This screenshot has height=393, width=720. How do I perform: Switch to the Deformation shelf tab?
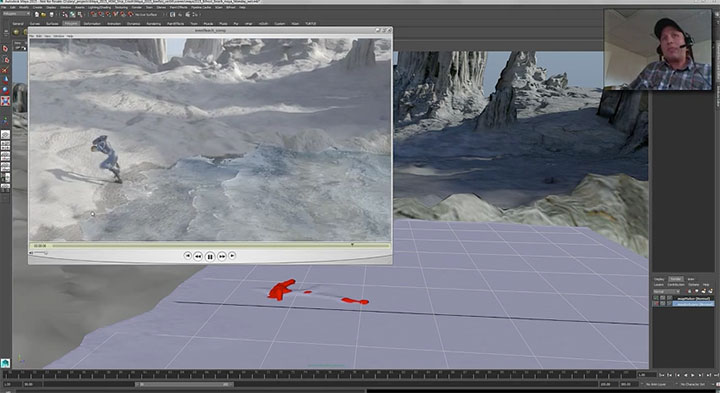tap(92, 23)
